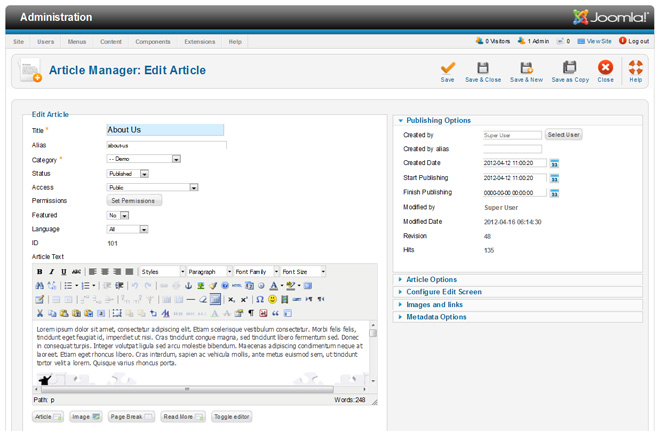Click the Save icon in the toolbar
Image resolution: width=660 pixels, height=431 pixels.
447,69
